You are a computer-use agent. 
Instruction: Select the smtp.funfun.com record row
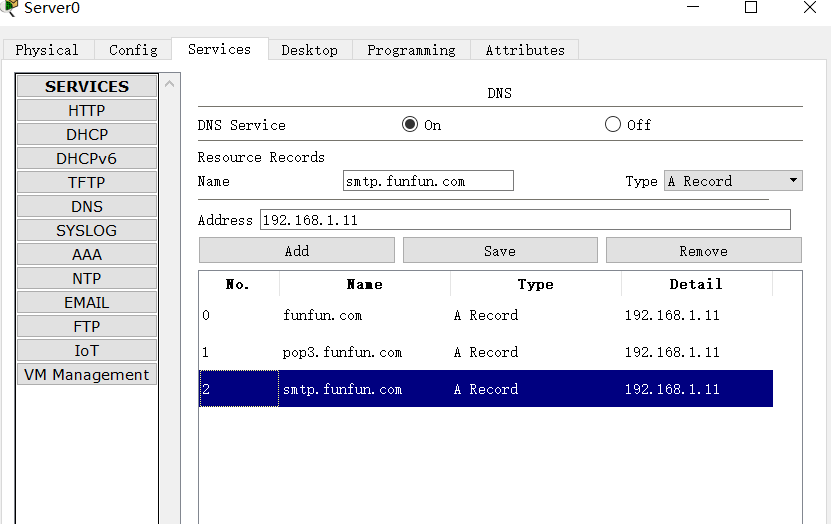(x=486, y=388)
